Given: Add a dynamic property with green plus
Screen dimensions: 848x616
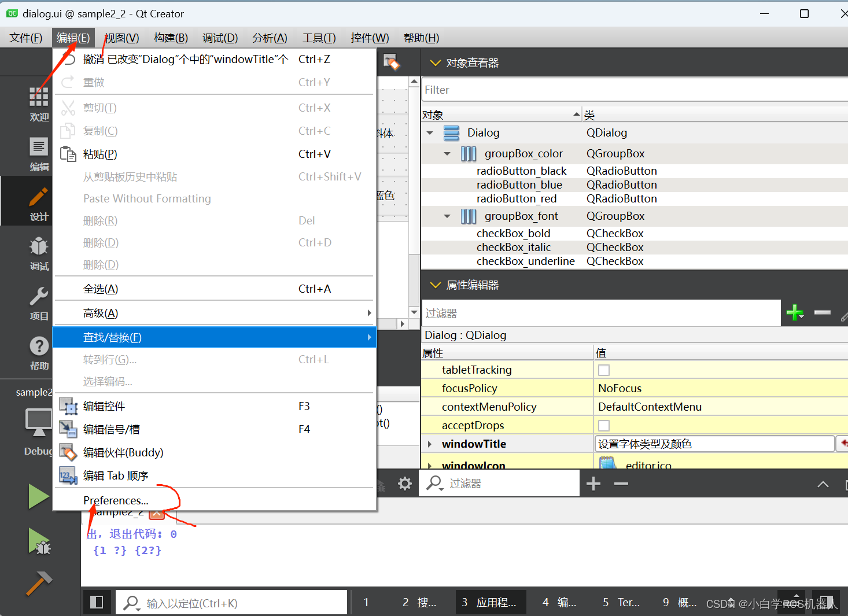Looking at the screenshot, I should point(795,313).
